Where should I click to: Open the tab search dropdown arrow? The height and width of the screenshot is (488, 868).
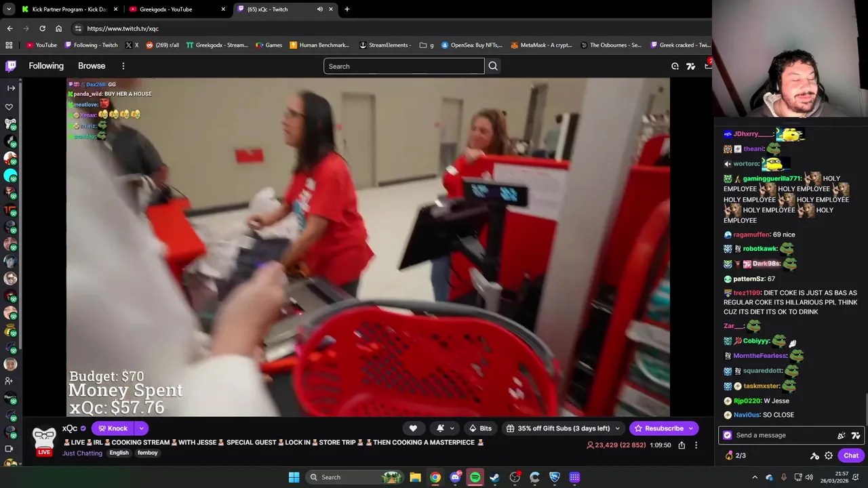point(9,9)
